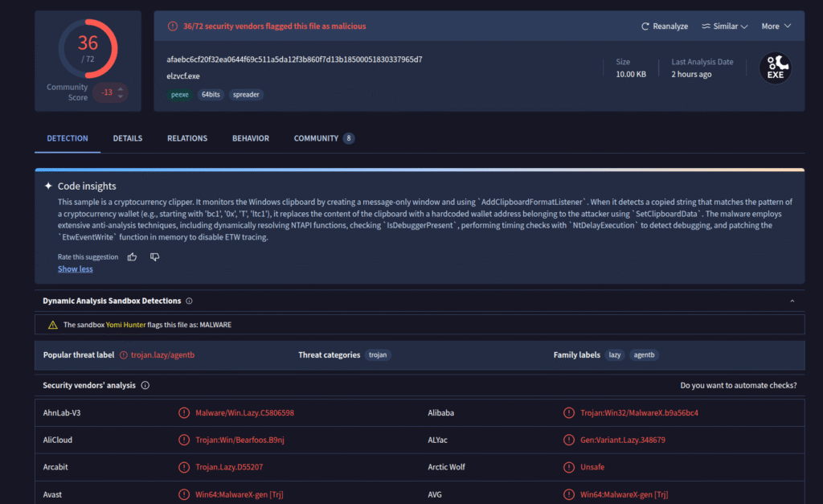Viewport: 823px width, 504px height.
Task: Give thumbs up to the Code insights suggestion
Action: click(132, 257)
